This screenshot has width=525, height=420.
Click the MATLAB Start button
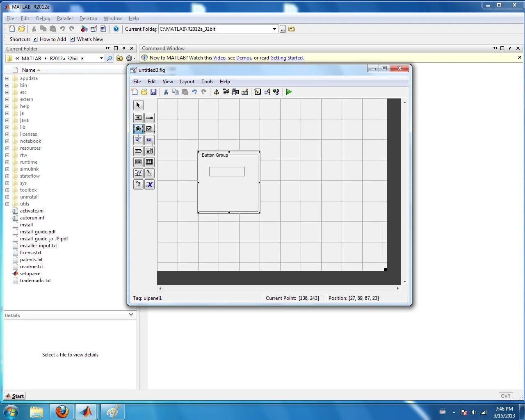click(15, 396)
